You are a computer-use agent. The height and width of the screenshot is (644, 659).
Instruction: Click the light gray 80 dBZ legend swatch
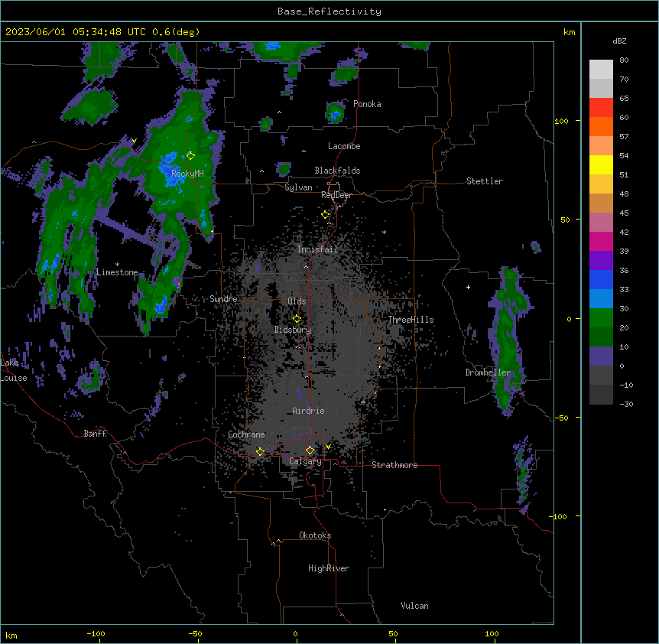[601, 70]
